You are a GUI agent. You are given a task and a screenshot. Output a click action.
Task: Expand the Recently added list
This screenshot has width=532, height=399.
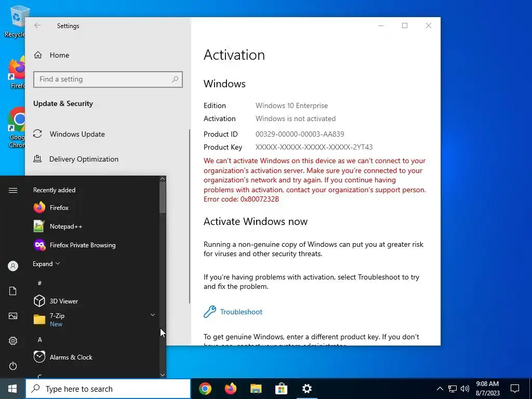point(46,263)
